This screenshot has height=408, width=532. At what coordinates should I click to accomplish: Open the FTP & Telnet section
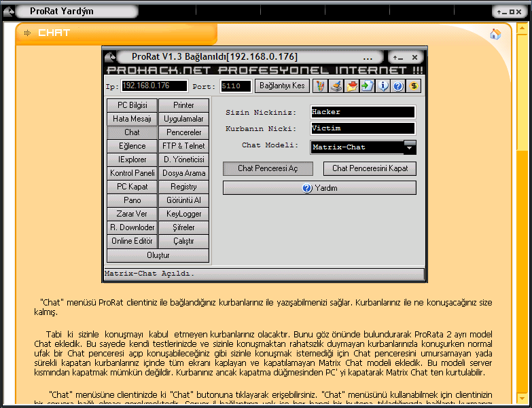183,146
